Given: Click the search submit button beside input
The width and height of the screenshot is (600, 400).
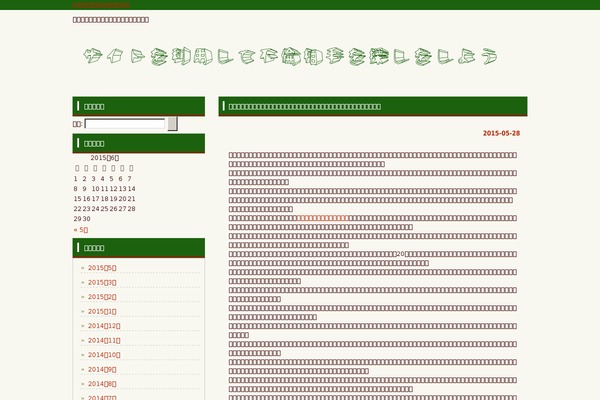Looking at the screenshot, I should pos(173,124).
